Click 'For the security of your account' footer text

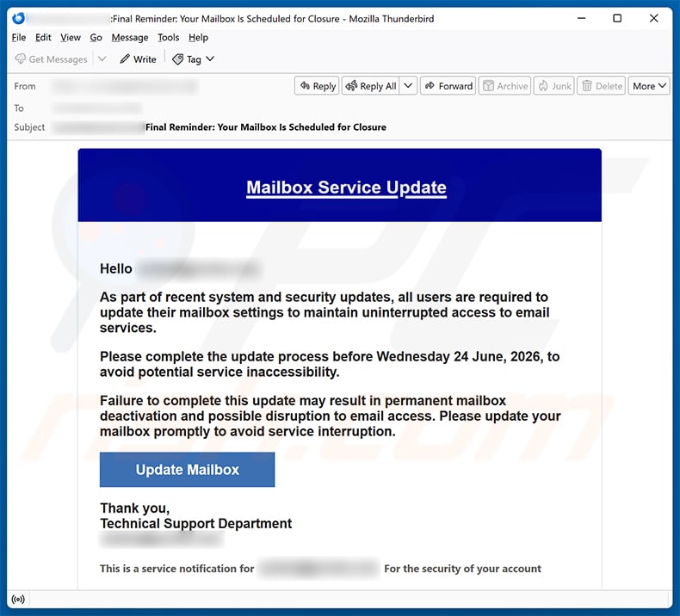463,569
